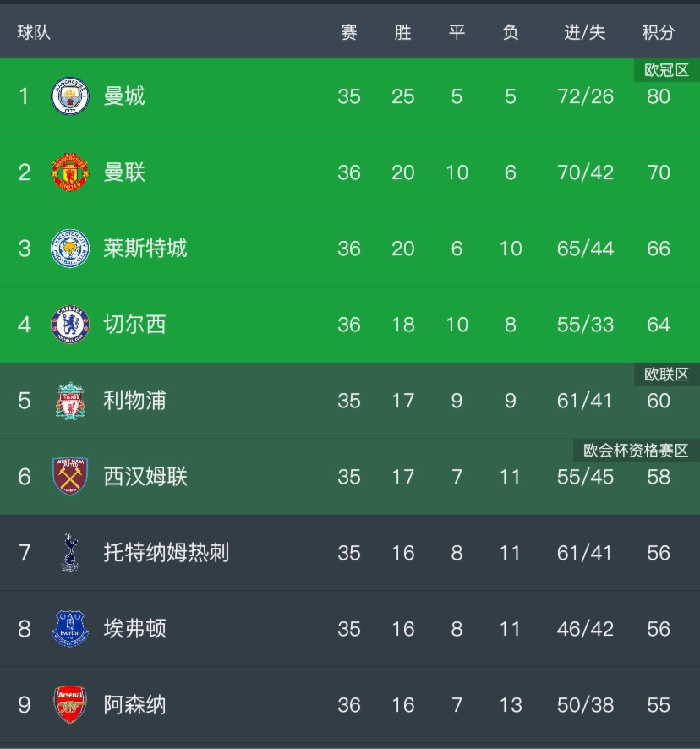The width and height of the screenshot is (700, 749).
Task: Tap the 托特纳姆热刺 team name
Action: coord(167,553)
